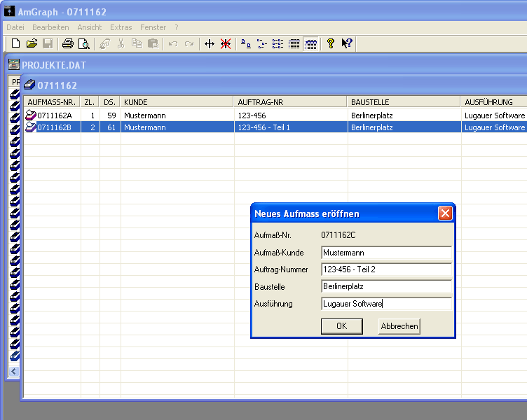Click the yellow question mark help icon

click(331, 43)
